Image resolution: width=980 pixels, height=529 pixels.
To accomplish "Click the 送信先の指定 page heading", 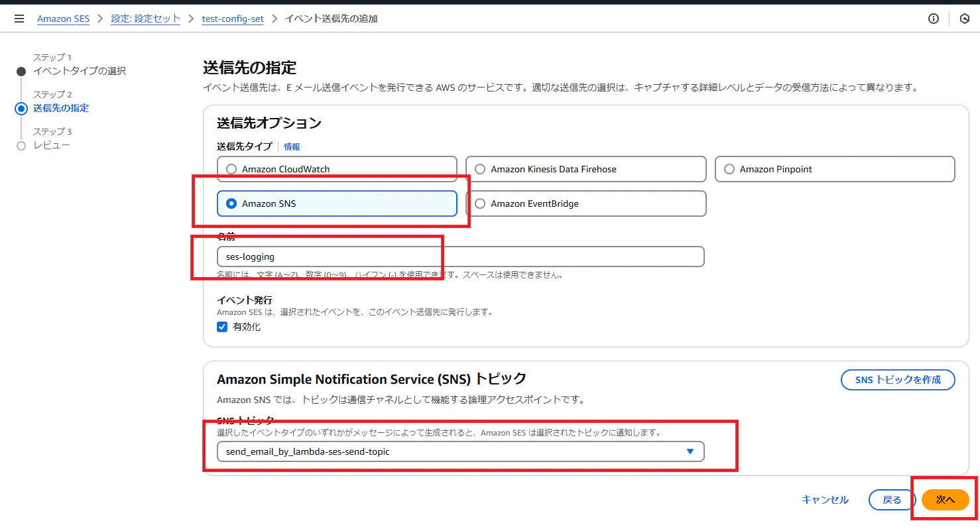I will click(249, 68).
